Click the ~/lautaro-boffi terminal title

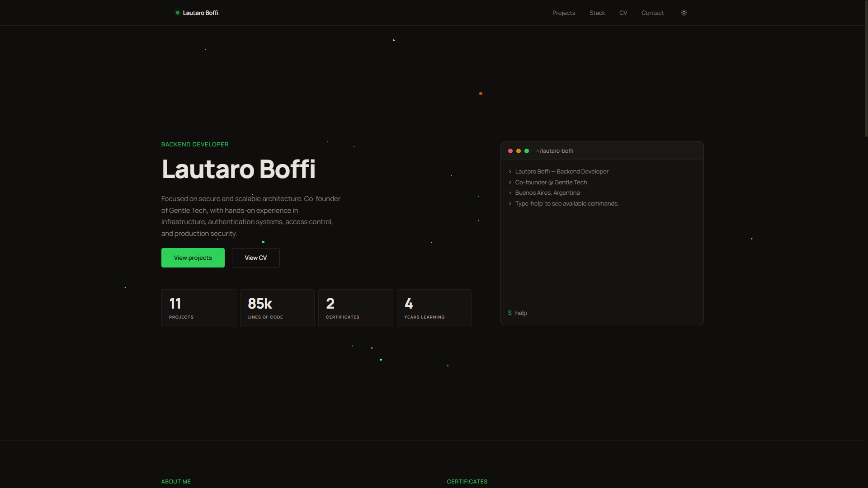coord(555,151)
